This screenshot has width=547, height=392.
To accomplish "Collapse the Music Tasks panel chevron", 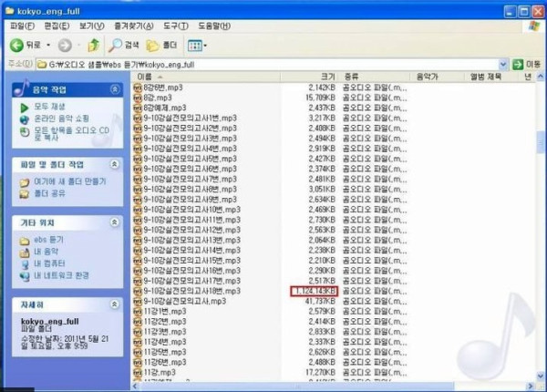I will pyautogui.click(x=115, y=89).
